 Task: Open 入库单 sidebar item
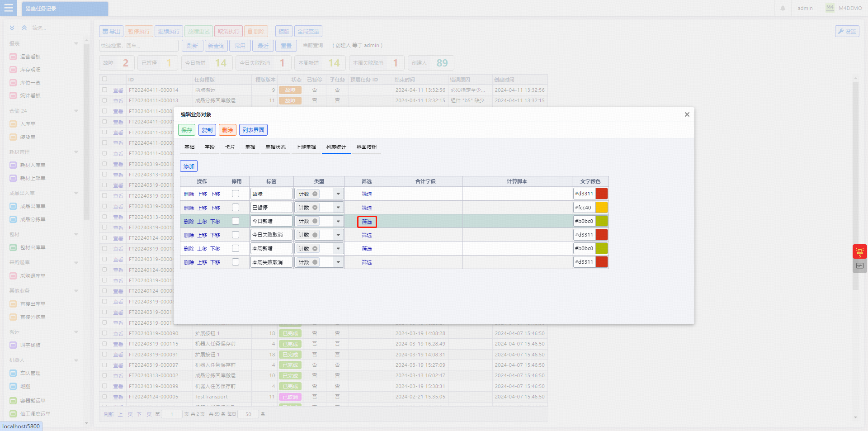click(28, 124)
